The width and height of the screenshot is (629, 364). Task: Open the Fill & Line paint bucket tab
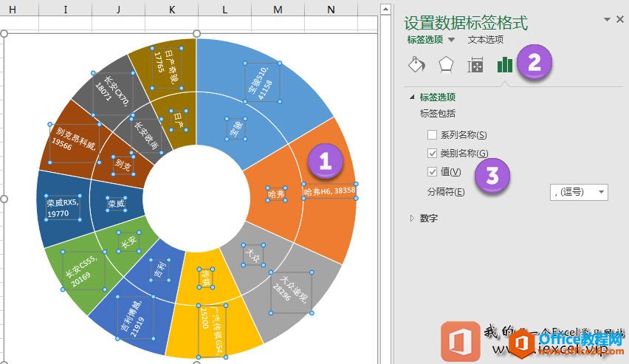click(x=417, y=64)
